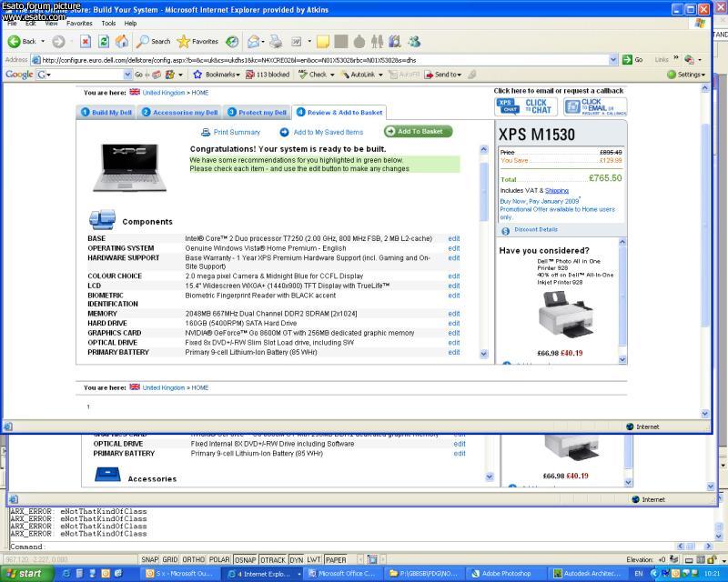This screenshot has width=728, height=582.
Task: Open the Help menu
Action: 130,24
